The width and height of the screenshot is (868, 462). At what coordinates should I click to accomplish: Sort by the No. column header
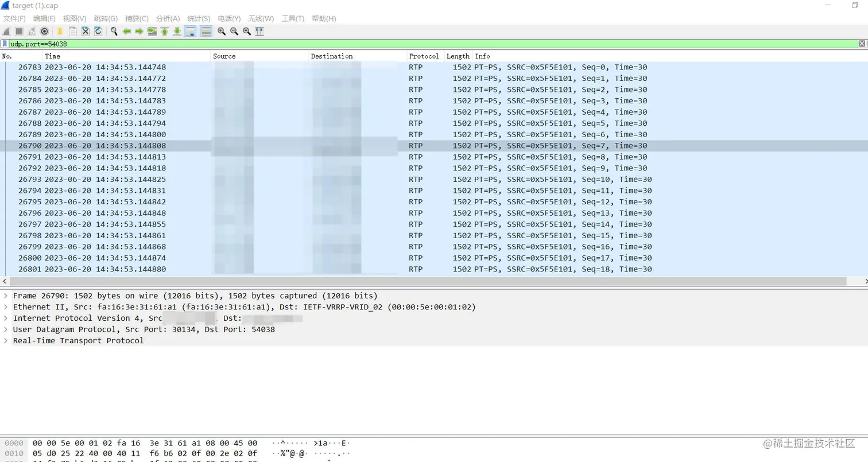click(21, 56)
